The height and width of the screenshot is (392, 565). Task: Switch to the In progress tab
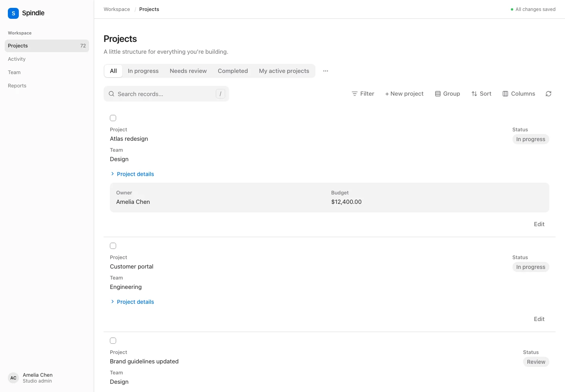coord(143,71)
